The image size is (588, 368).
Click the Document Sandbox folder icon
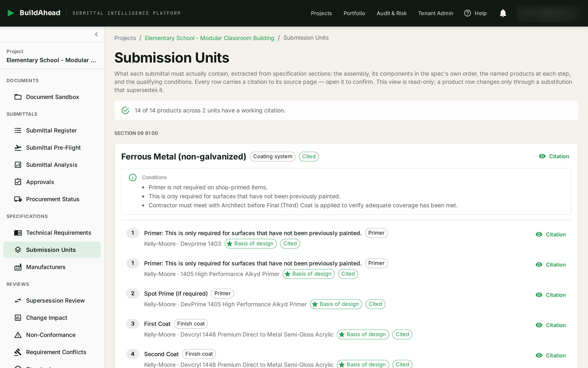click(18, 97)
